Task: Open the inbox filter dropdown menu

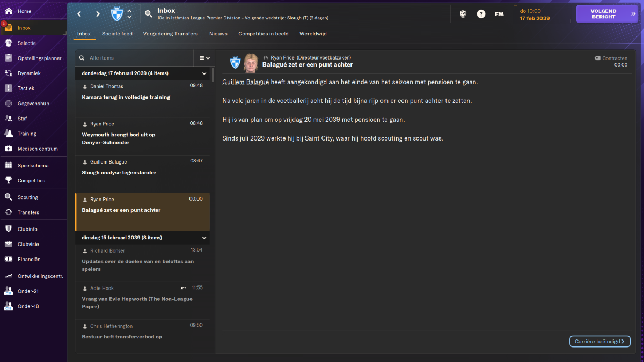Action: [x=204, y=58]
